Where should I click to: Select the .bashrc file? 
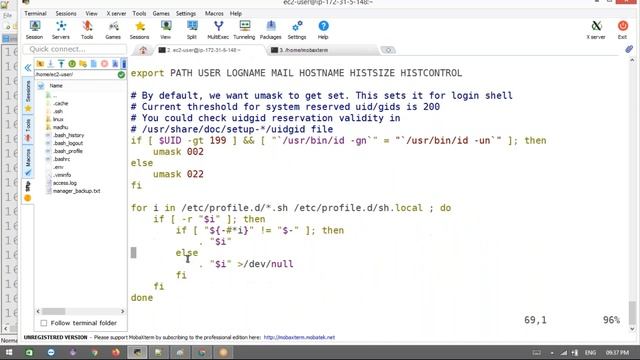pyautogui.click(x=61, y=159)
